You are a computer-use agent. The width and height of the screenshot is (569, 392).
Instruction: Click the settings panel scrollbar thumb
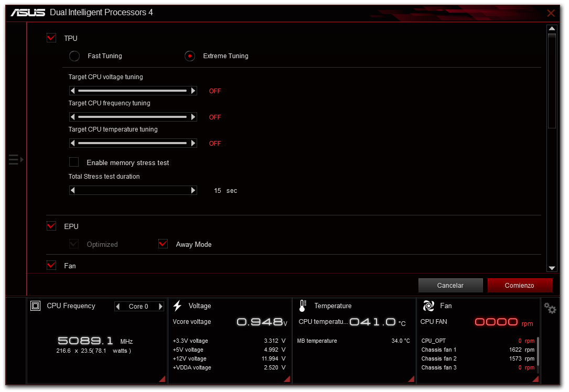pos(552,81)
